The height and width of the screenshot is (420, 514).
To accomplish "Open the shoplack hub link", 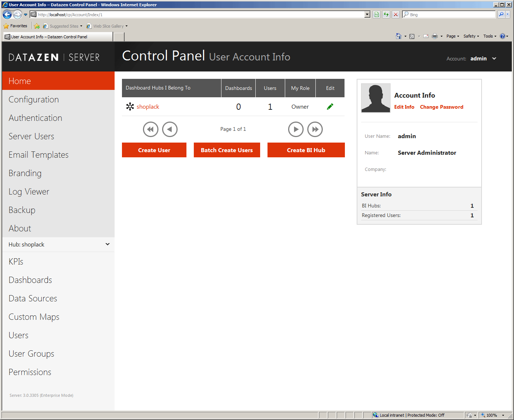I will (148, 106).
